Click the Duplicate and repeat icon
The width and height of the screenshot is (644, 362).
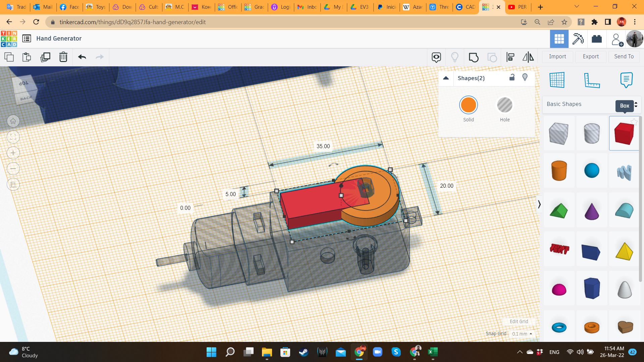45,57
